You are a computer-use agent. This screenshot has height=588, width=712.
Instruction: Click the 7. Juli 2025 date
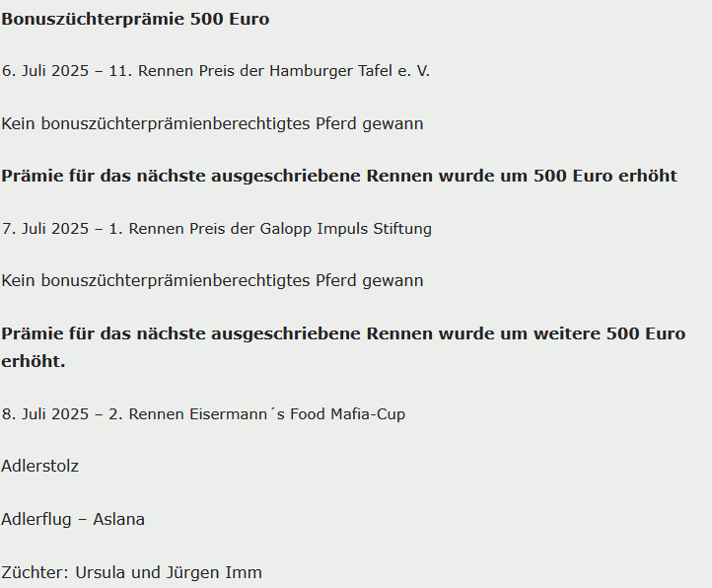click(x=45, y=229)
